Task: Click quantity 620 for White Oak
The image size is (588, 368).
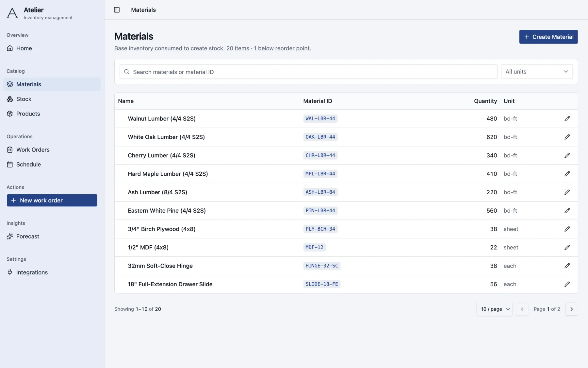Action: point(492,137)
